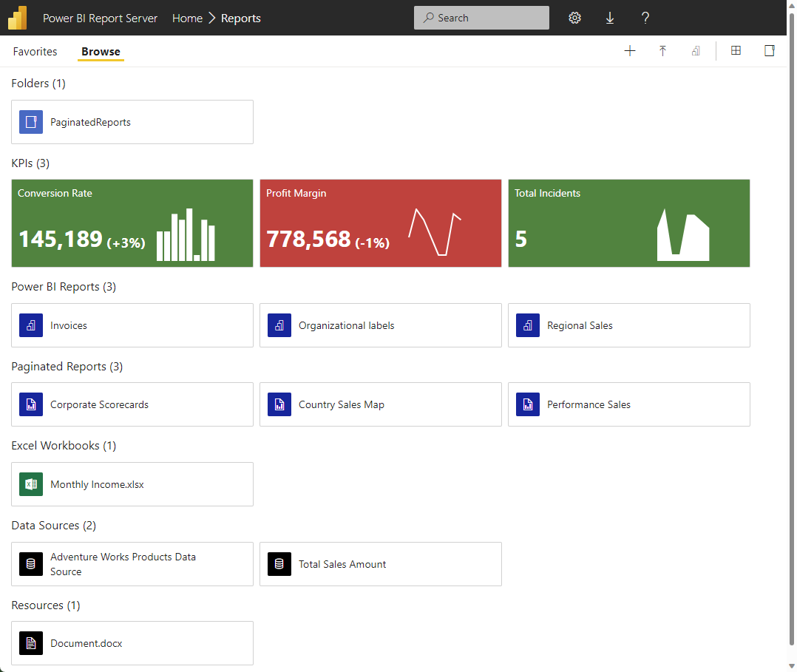Viewport: 797px width, 672px height.
Task: Click the Power BI logo in the corner
Action: point(17,17)
